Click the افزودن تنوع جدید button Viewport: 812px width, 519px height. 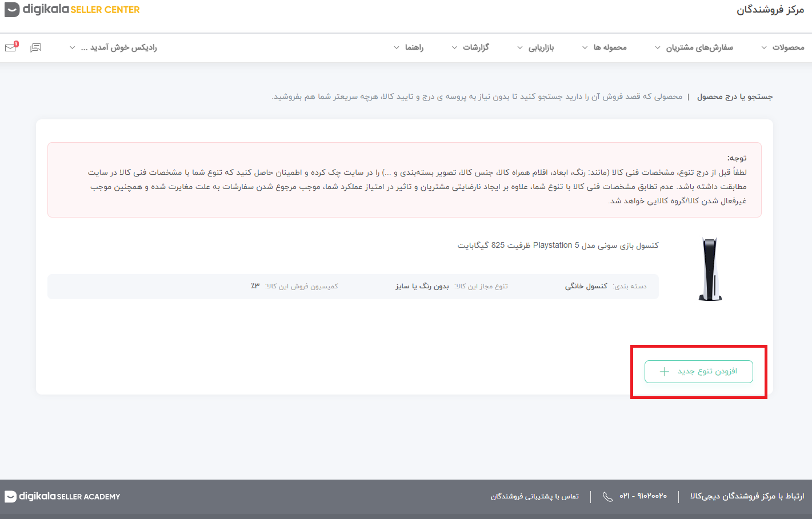[698, 372]
